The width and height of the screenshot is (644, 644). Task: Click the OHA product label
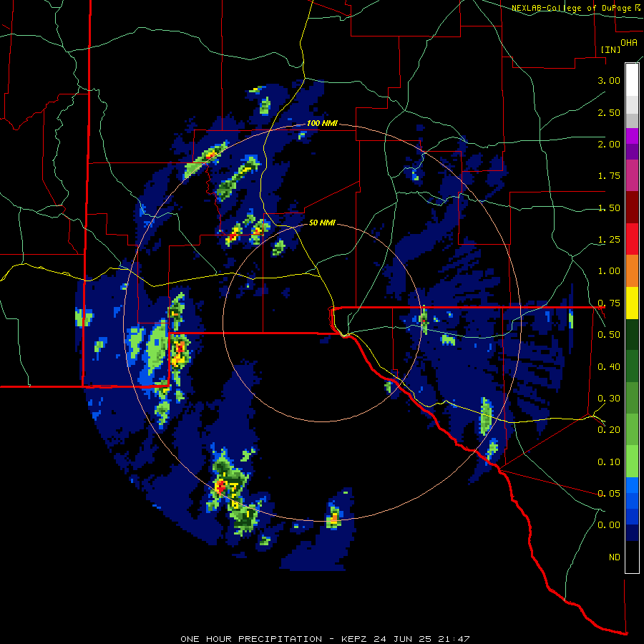coord(629,42)
